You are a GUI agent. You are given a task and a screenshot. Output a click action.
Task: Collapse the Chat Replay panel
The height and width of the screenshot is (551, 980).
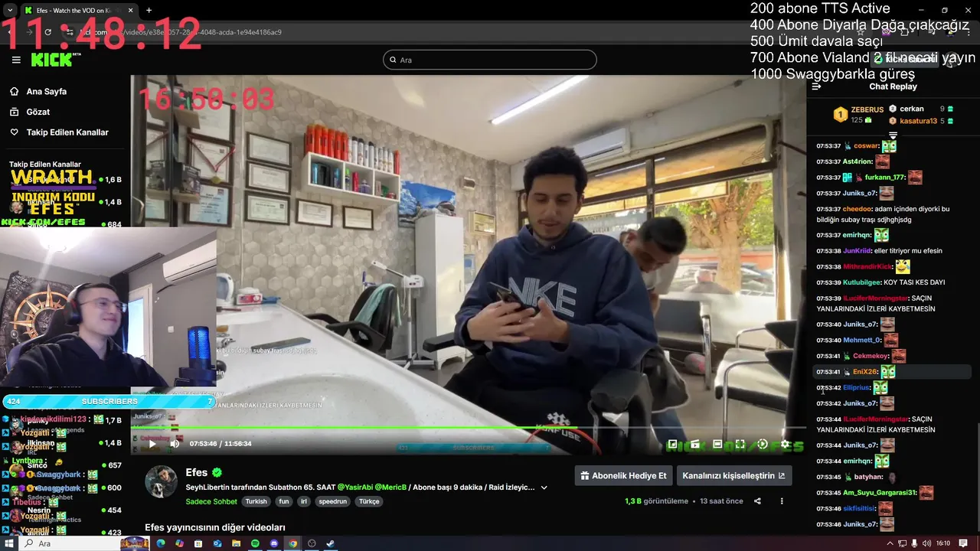[x=816, y=86]
